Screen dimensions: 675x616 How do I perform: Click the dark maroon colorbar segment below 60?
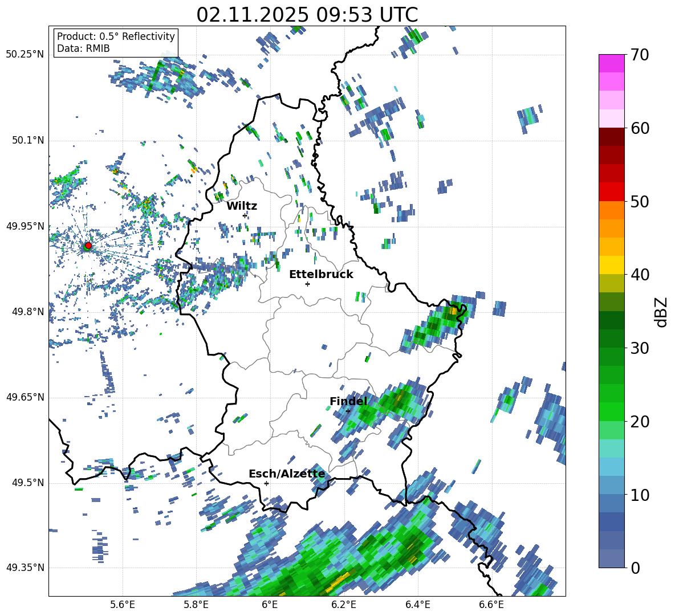point(611,137)
